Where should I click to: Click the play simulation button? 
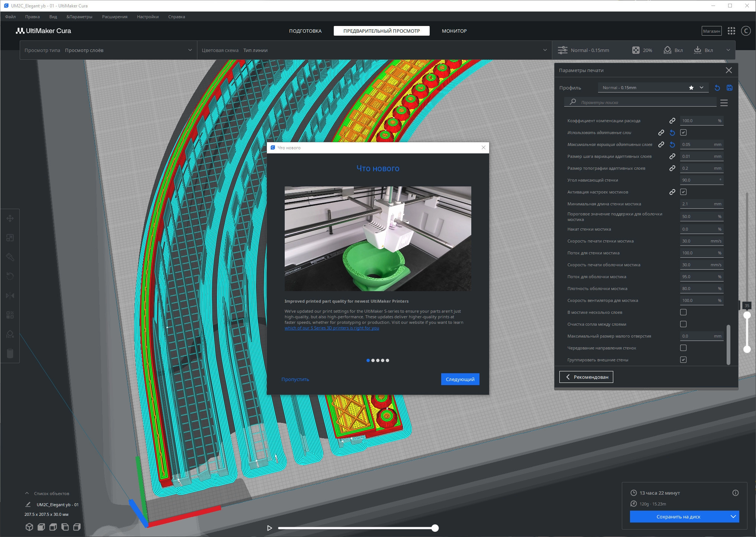pyautogui.click(x=269, y=528)
